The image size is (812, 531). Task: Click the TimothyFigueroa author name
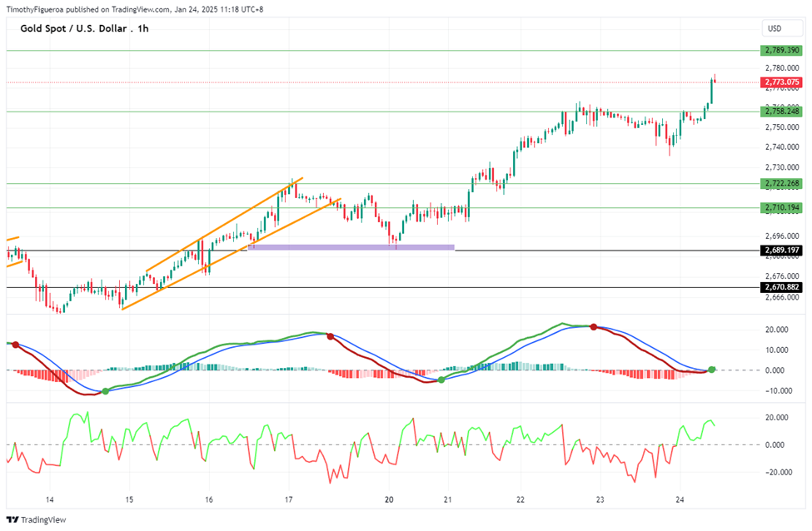tap(35, 9)
